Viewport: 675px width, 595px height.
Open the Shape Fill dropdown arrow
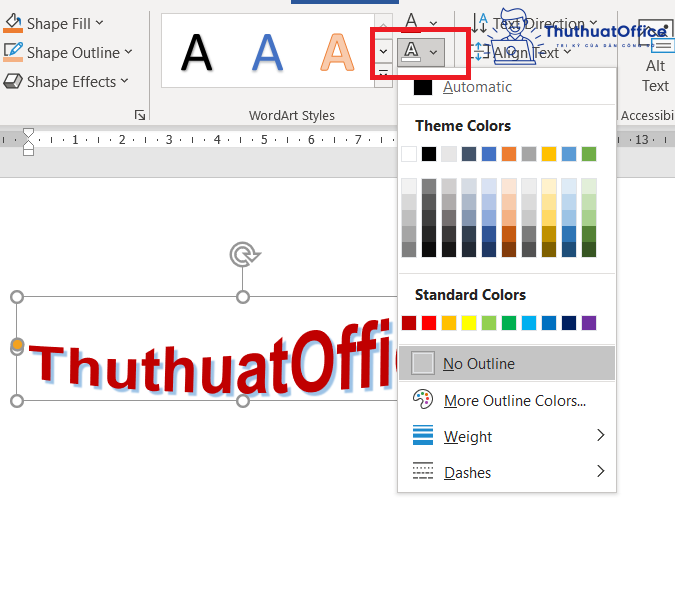point(99,23)
